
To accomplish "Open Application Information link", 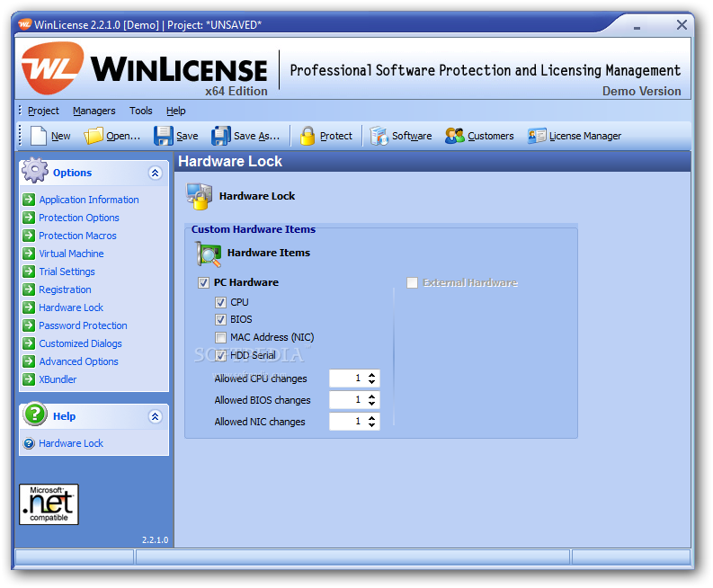I will pos(89,200).
